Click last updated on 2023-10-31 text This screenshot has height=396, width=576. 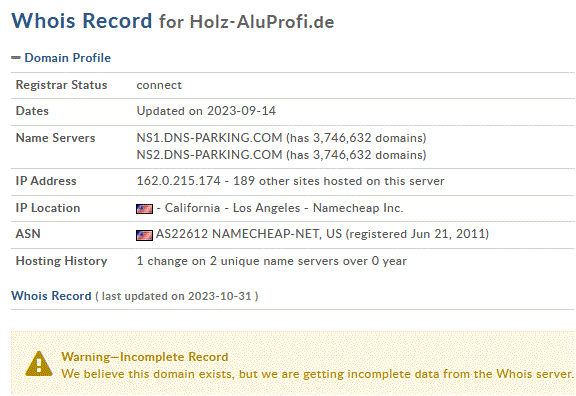tap(177, 296)
